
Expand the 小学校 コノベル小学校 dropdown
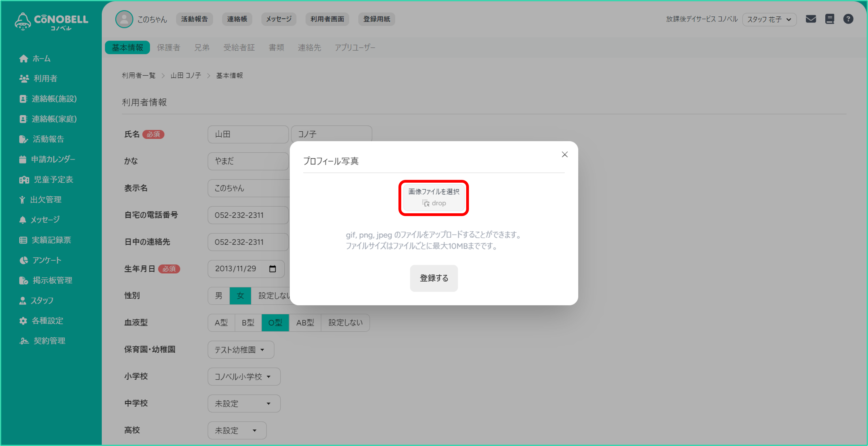coord(244,376)
